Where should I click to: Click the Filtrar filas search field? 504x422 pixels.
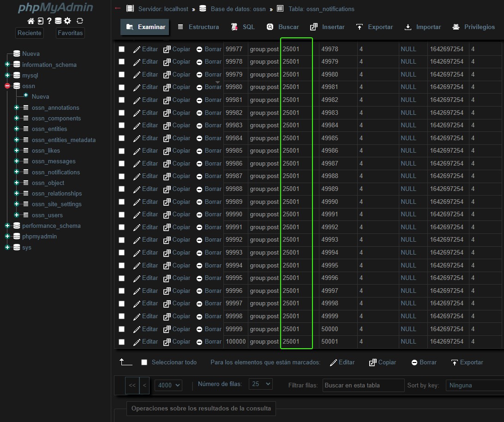click(363, 385)
